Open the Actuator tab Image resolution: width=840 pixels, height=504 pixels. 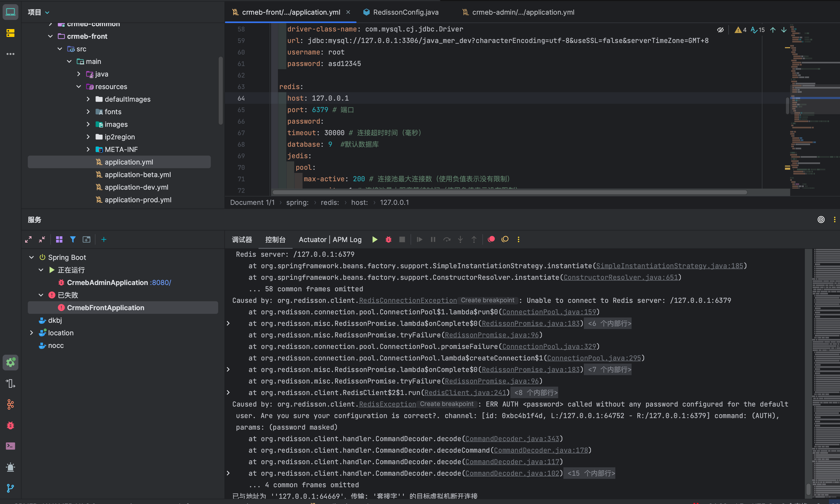(312, 239)
